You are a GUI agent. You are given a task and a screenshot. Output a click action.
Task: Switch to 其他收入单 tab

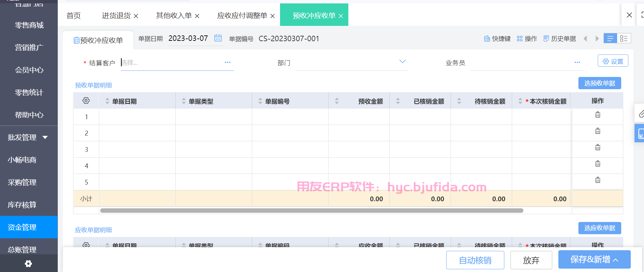174,16
